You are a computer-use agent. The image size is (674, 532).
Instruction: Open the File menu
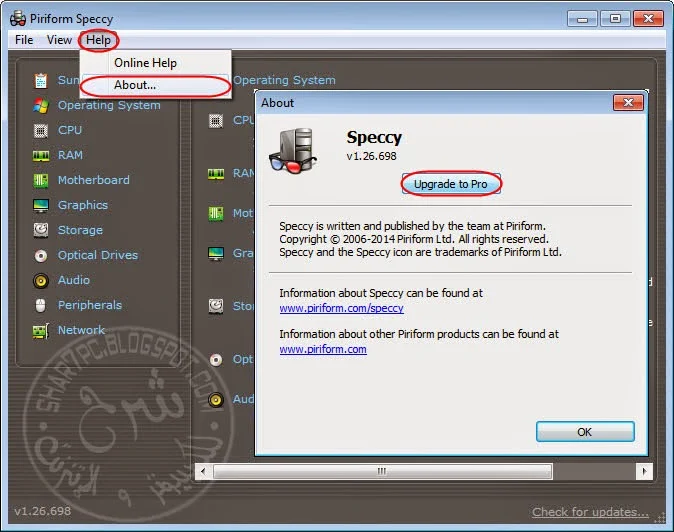[24, 40]
